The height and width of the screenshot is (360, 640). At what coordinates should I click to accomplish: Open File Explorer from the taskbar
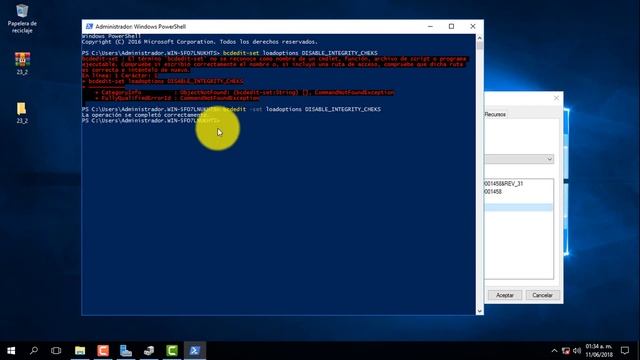[80, 351]
